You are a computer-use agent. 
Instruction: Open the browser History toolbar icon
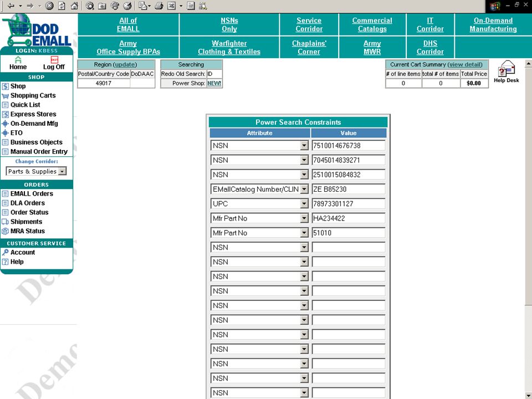coord(127,6)
